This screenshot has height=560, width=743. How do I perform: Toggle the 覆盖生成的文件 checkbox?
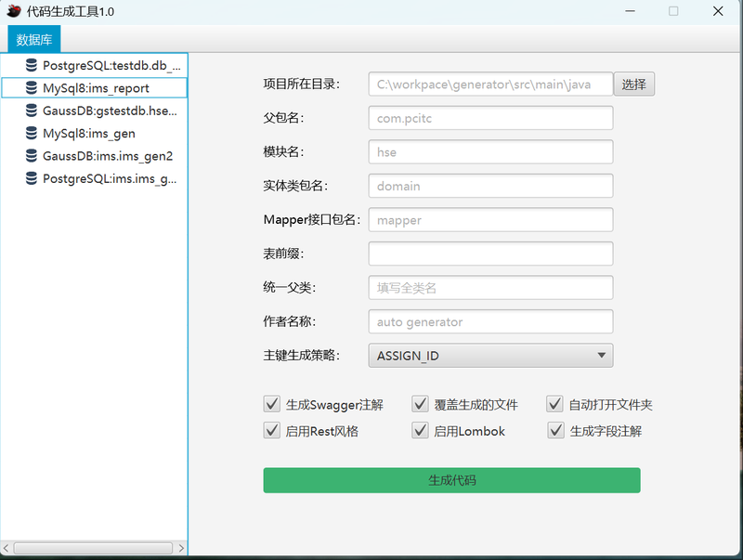click(421, 404)
